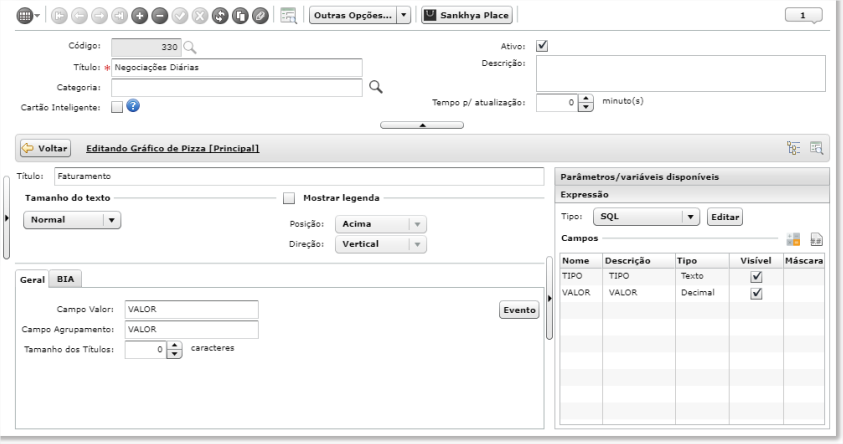
Task: Switch to the Geral tab
Action: 32,280
